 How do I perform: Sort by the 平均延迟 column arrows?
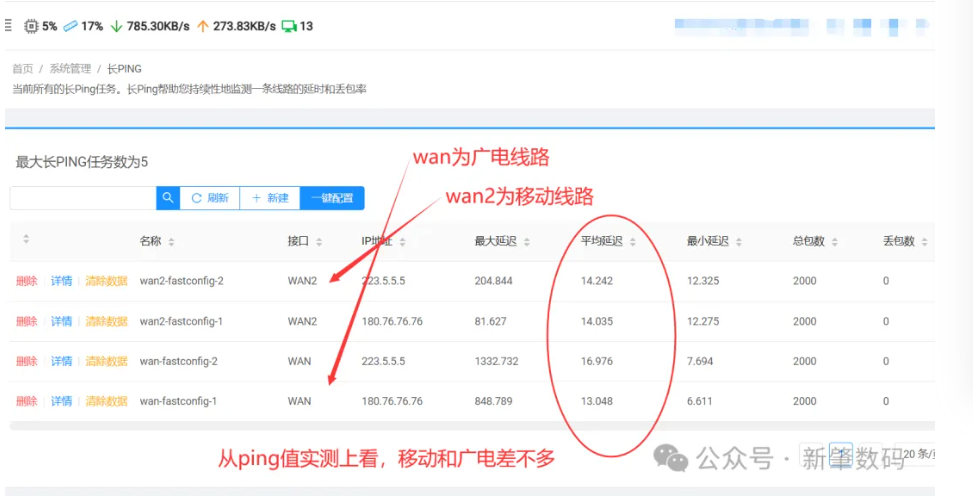[x=632, y=242]
